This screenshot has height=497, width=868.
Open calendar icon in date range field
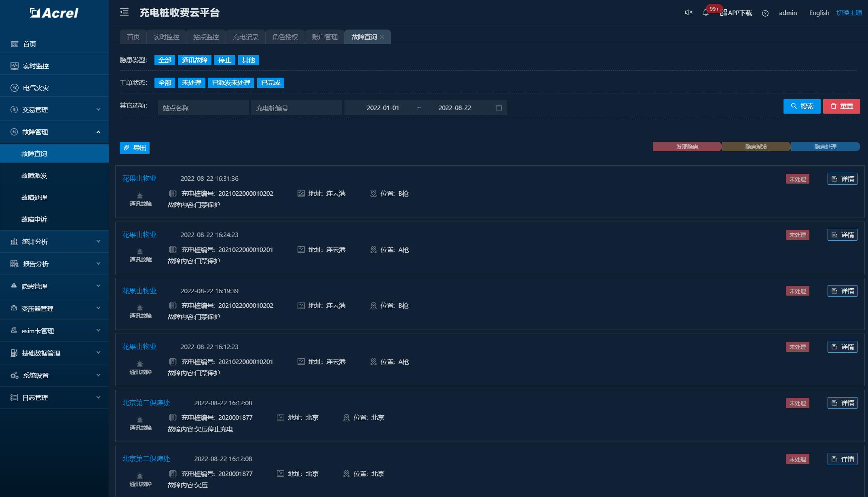(x=498, y=108)
